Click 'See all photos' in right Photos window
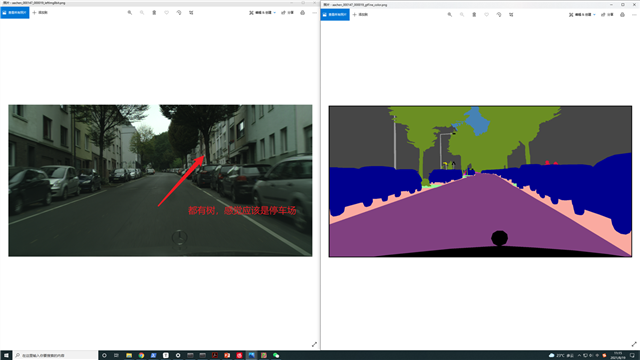The width and height of the screenshot is (640, 360). [335, 15]
